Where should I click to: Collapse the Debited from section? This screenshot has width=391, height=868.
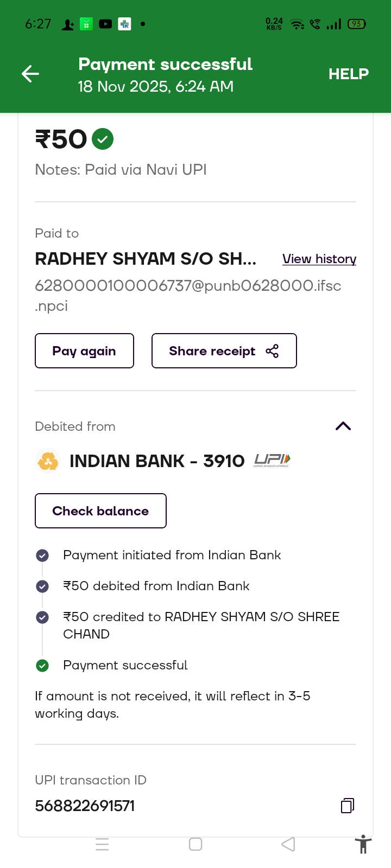(343, 426)
